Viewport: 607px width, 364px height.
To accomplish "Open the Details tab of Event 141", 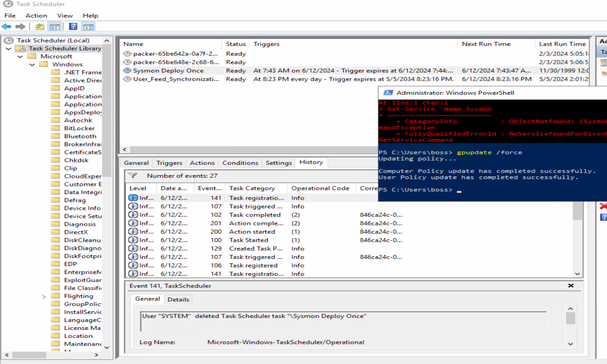I will [178, 299].
